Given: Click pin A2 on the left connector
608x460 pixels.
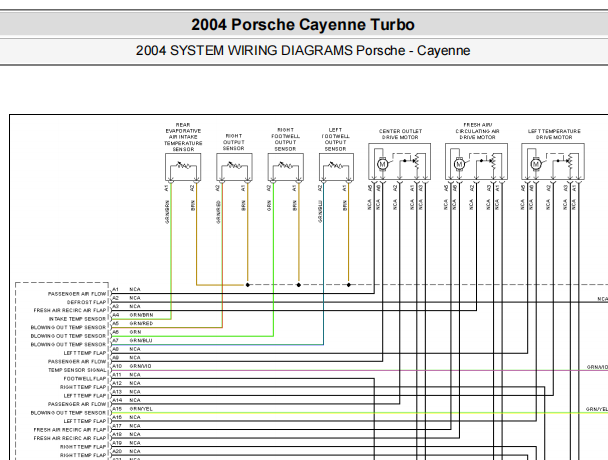Looking at the screenshot, I should click(x=115, y=298).
